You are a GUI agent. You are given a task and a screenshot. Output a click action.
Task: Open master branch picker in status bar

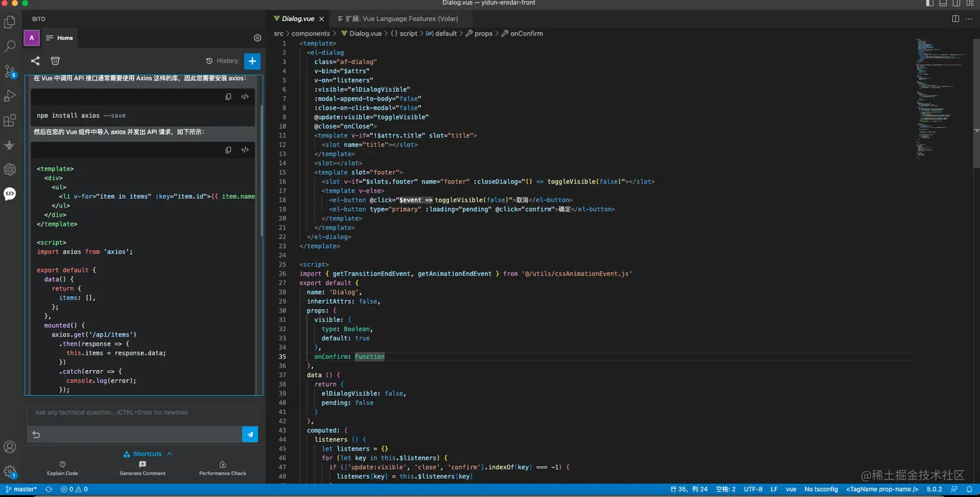coord(21,489)
